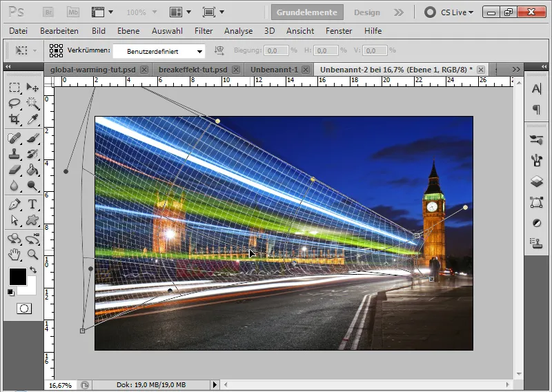The image size is (552, 392).
Task: Select the Paint Bucket tool
Action: (x=32, y=170)
